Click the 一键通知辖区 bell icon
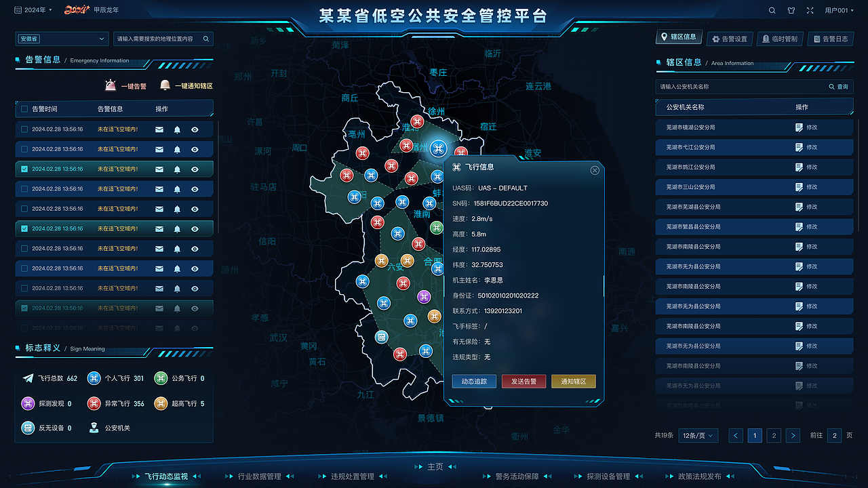This screenshot has width=868, height=488. pyautogui.click(x=165, y=85)
